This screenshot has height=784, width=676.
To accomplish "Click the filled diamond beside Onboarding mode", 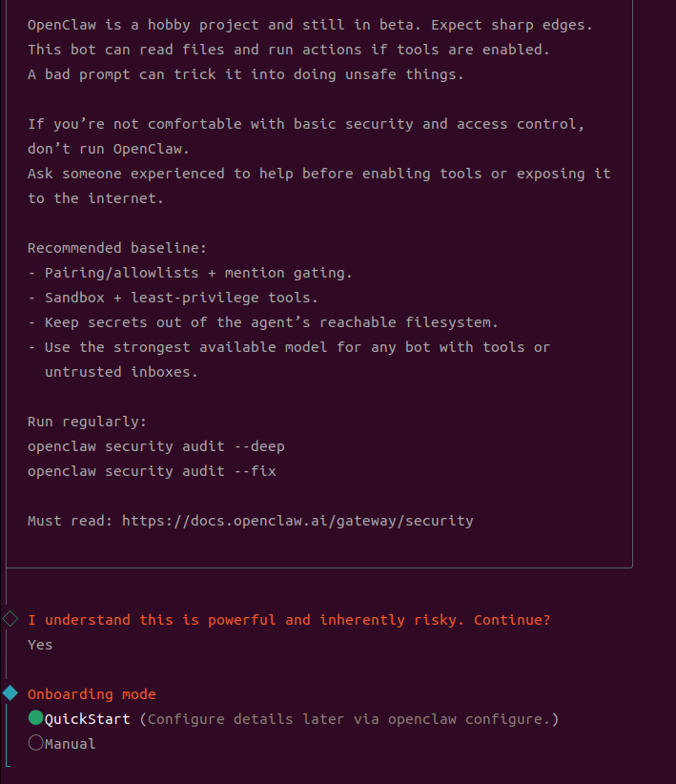I will pyautogui.click(x=10, y=692).
